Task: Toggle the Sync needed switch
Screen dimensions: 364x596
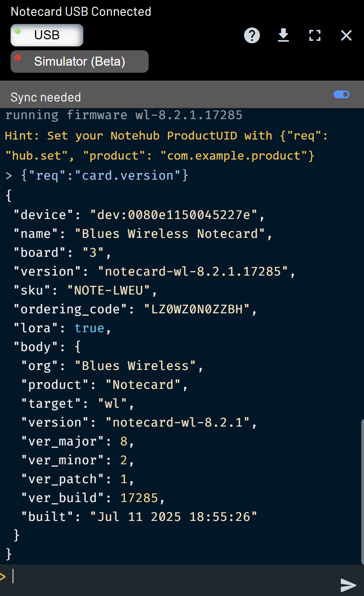Action: point(342,94)
